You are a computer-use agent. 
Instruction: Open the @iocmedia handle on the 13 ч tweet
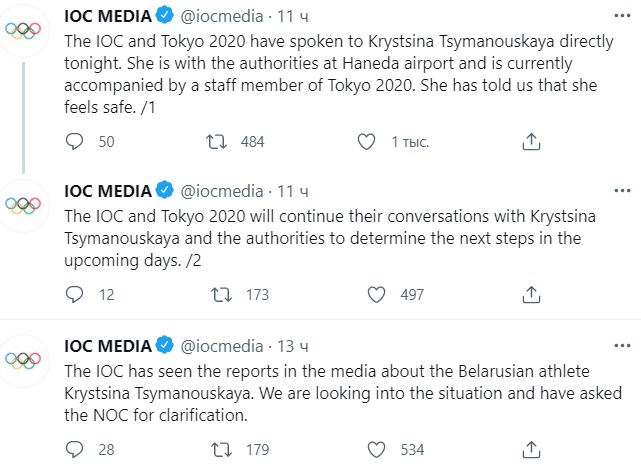click(222, 346)
